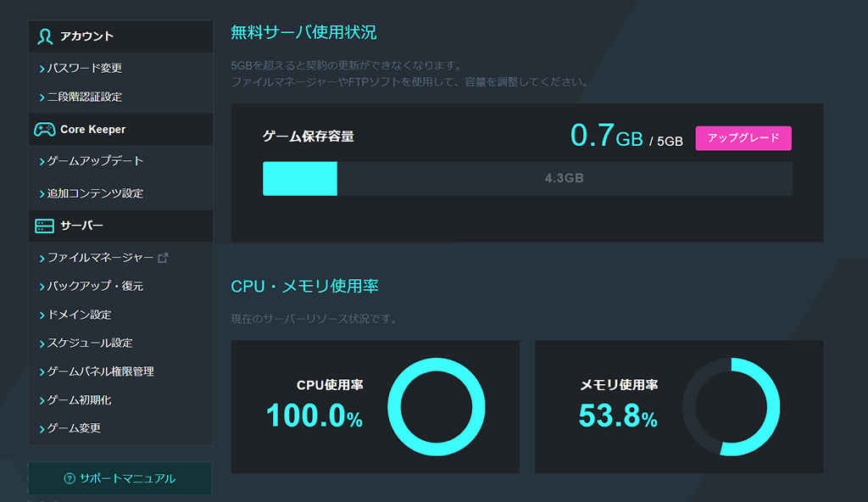Open 二段階認証設定 in the sidebar
The image size is (868, 502).
(x=84, y=97)
